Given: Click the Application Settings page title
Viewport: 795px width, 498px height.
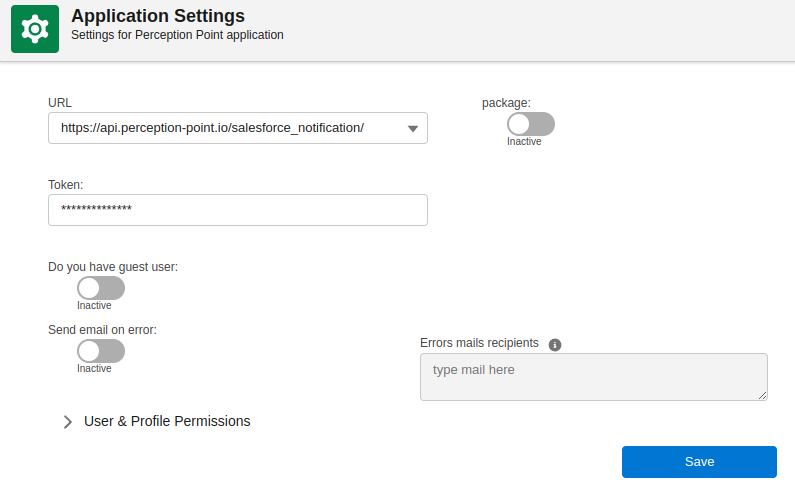Looking at the screenshot, I should click(158, 15).
